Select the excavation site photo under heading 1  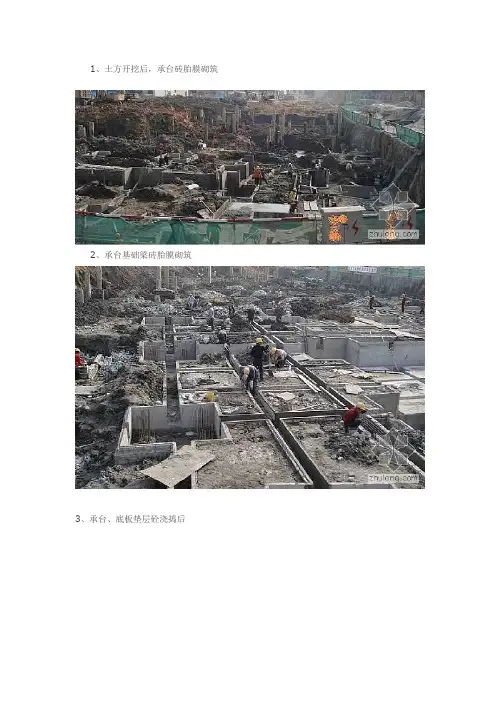point(250,167)
